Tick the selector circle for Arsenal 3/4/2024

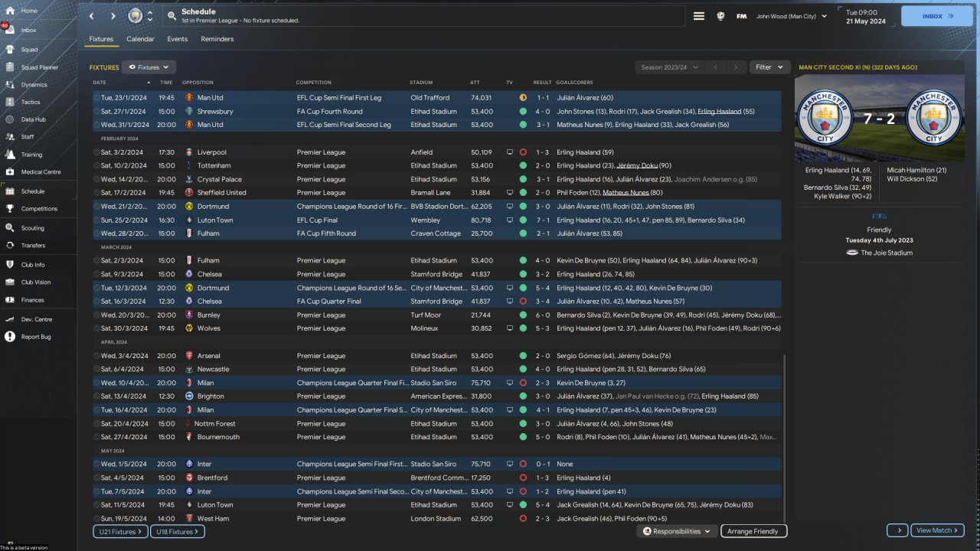click(96, 356)
